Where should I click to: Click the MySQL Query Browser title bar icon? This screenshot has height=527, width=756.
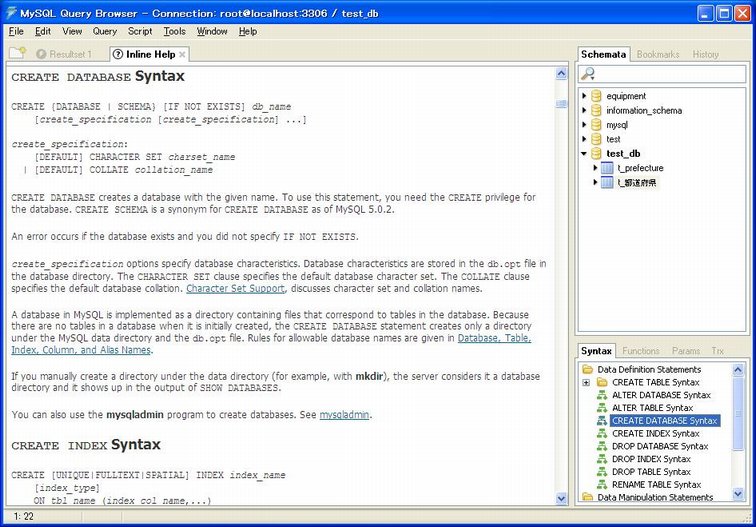(11, 13)
